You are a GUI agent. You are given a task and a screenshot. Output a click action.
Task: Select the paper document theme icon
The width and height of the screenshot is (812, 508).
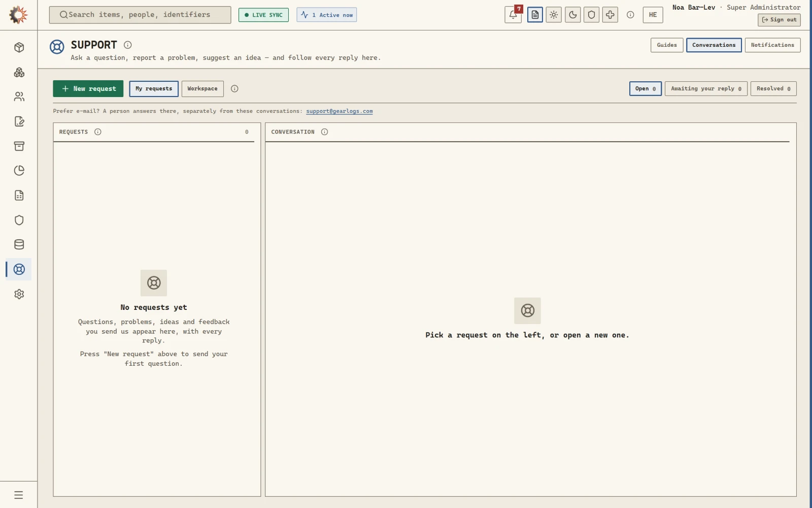pyautogui.click(x=535, y=15)
